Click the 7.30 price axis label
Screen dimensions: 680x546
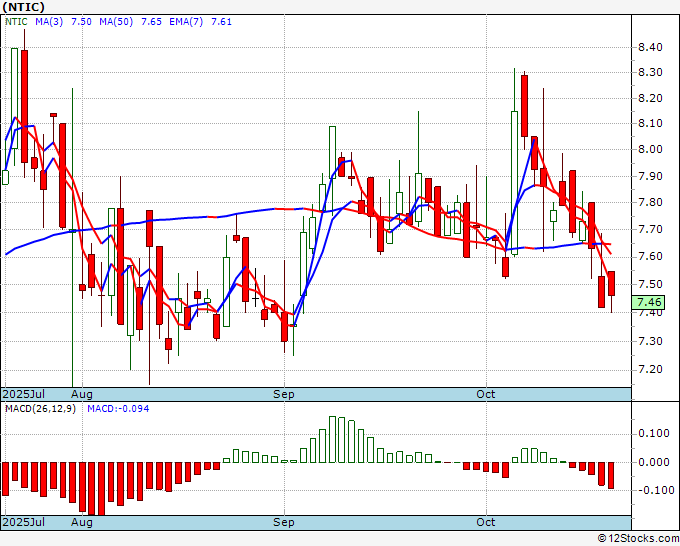pos(650,341)
